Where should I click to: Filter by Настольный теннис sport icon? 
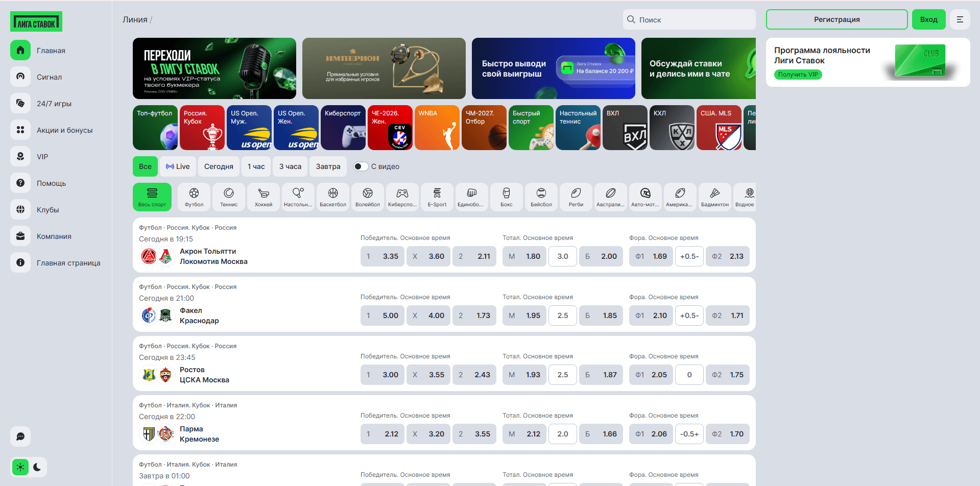point(298,197)
